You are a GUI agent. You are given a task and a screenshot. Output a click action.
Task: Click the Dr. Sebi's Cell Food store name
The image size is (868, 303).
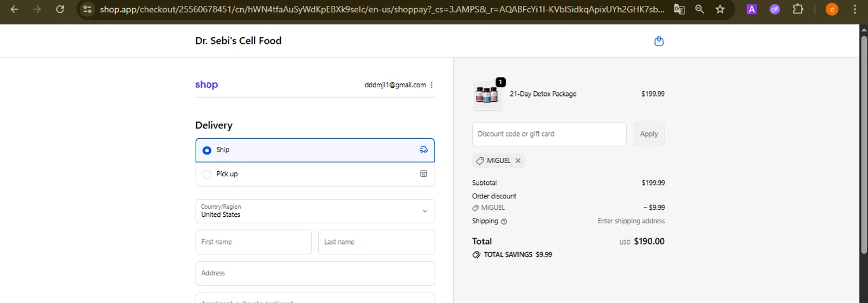(x=238, y=40)
